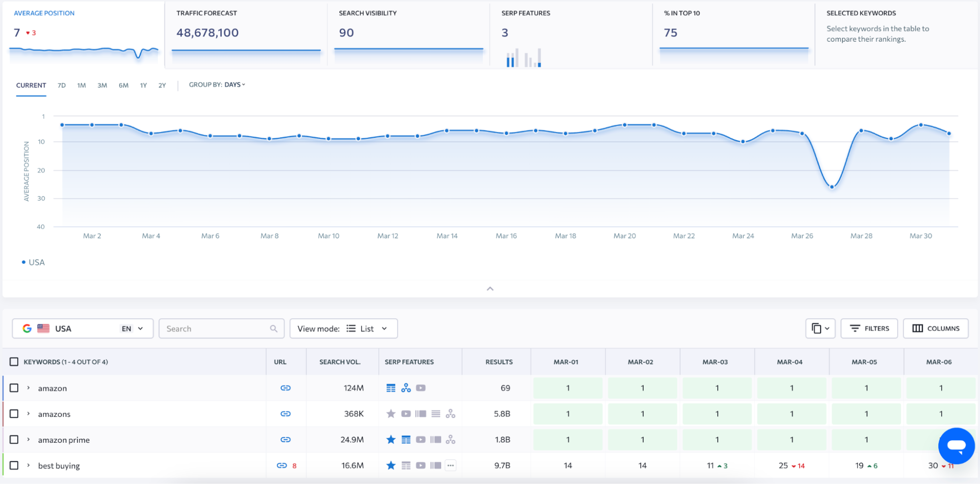Check the amazons keyword checkbox
The width and height of the screenshot is (980, 484).
(14, 414)
